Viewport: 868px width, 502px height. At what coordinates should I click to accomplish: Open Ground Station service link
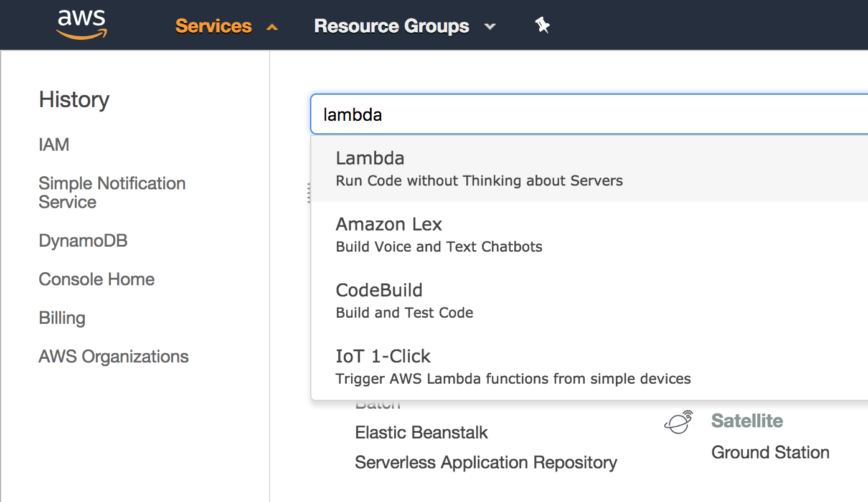click(x=770, y=452)
